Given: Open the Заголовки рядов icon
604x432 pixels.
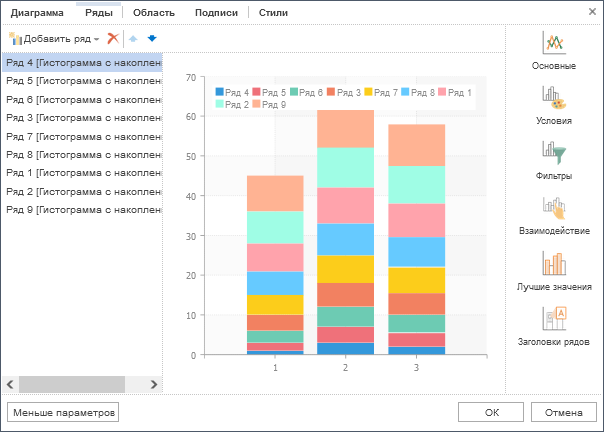Looking at the screenshot, I should pyautogui.click(x=554, y=320).
